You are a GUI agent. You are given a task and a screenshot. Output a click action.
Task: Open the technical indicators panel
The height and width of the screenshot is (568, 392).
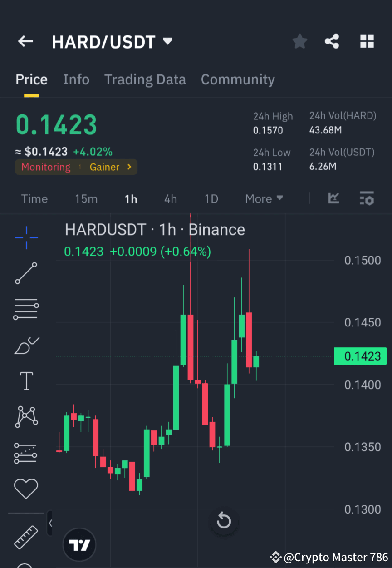pos(334,198)
